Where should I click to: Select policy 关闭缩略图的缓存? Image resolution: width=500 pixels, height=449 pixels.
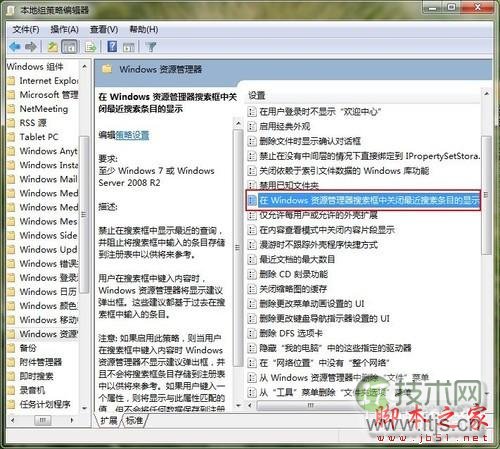[x=288, y=289]
